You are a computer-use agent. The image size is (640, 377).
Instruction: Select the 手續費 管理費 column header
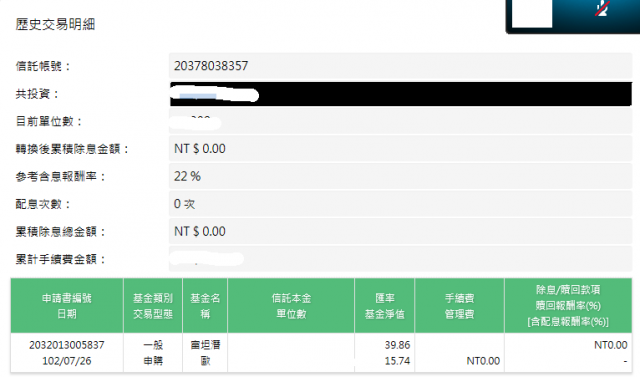[460, 306]
